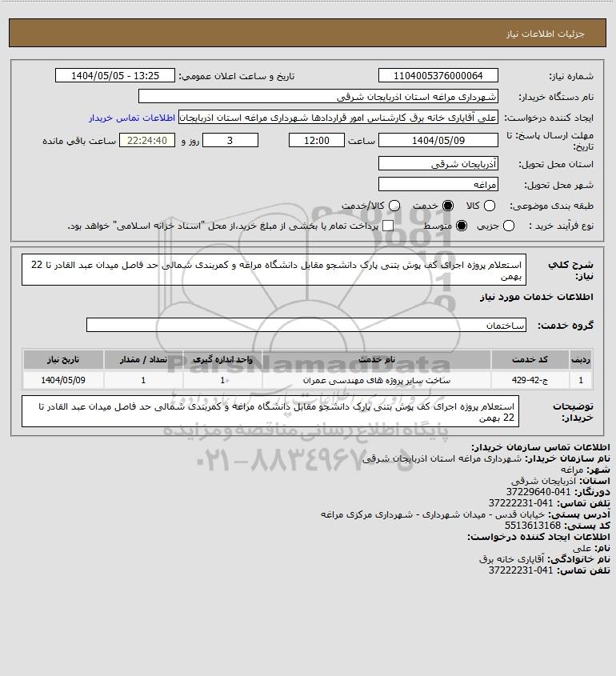Image resolution: width=616 pixels, height=676 pixels.
Task: Click the شرح کلی نیاز description box
Action: (x=274, y=270)
